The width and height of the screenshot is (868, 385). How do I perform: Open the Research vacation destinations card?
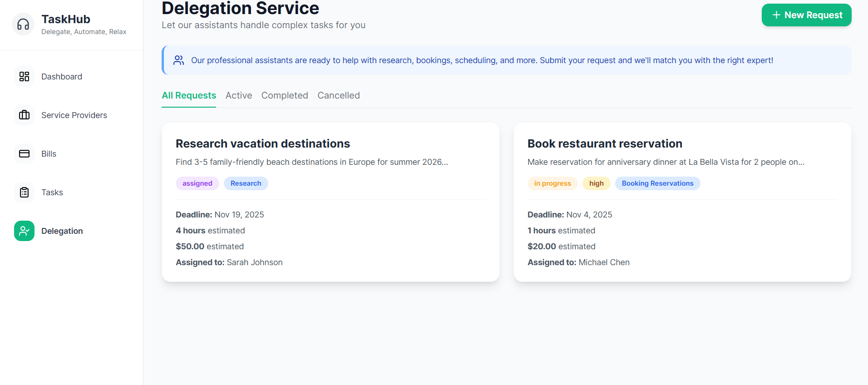(263, 144)
